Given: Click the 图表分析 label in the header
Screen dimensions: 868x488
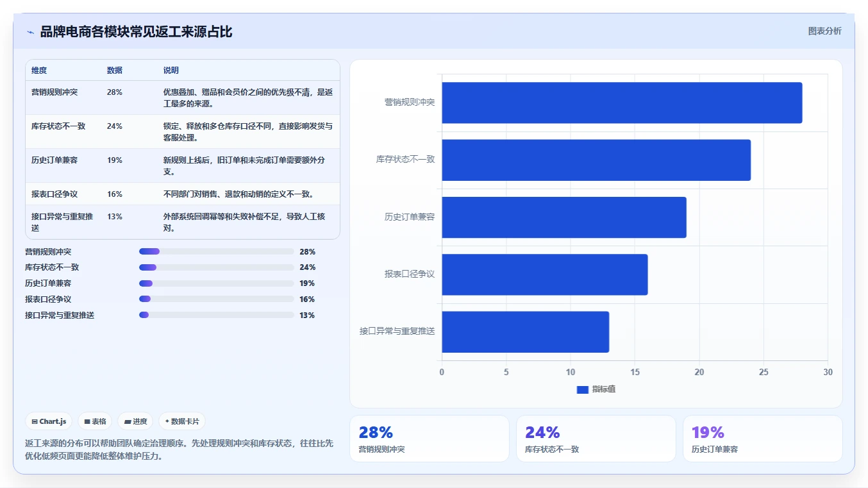Looking at the screenshot, I should click(x=824, y=31).
